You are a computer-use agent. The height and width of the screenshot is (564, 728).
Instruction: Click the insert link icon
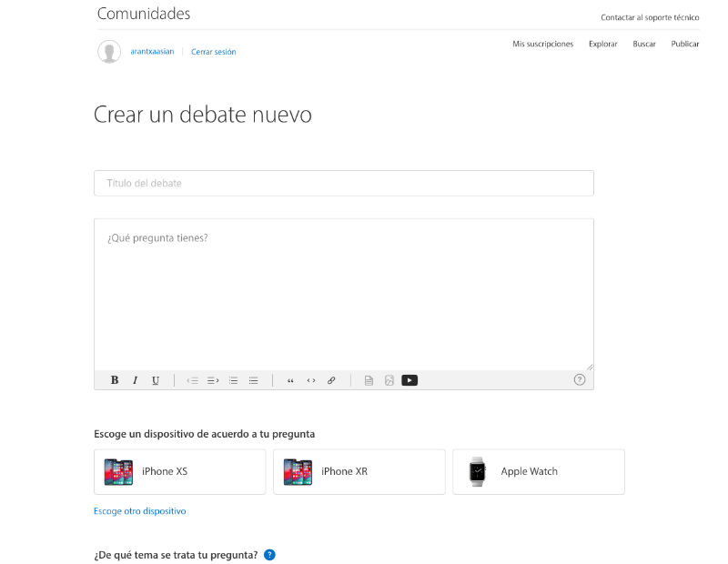331,380
